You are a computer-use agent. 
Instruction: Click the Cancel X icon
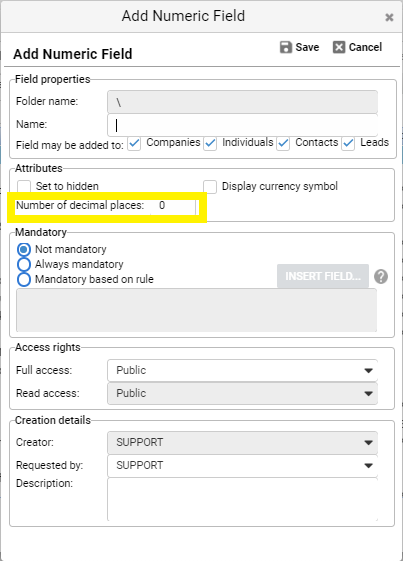pos(339,47)
